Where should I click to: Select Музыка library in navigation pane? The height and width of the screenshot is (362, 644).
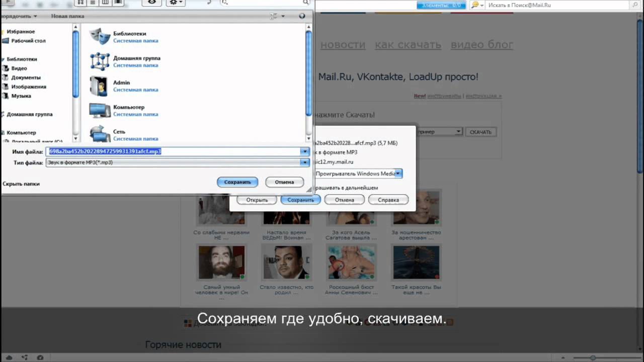(21, 96)
